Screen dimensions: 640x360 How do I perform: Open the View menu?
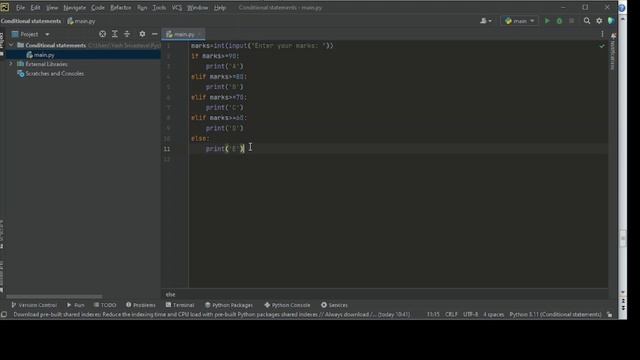click(52, 8)
